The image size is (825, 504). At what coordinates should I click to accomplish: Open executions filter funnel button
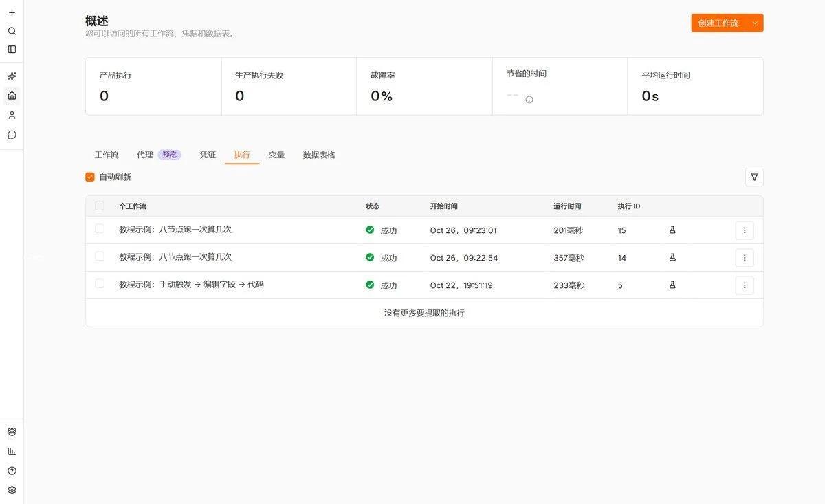click(754, 177)
